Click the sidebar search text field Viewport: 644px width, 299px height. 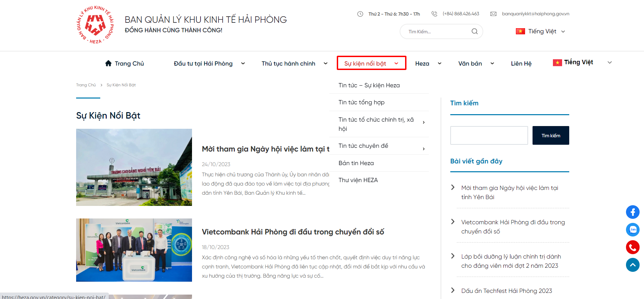(489, 135)
